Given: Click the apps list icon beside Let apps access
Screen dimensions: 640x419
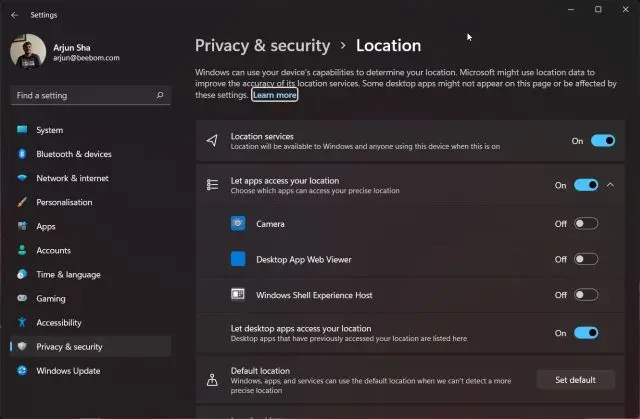Looking at the screenshot, I should (212, 185).
